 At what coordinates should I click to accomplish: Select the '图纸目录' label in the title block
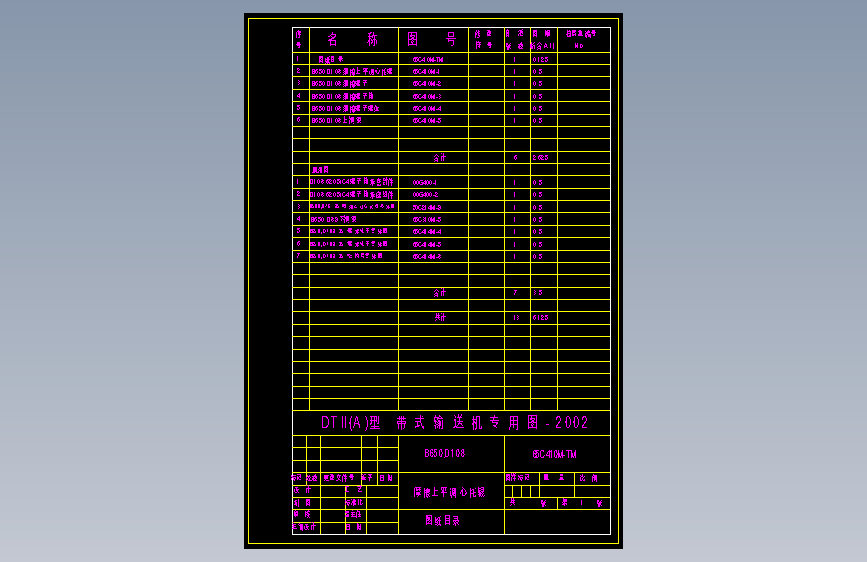tap(442, 521)
